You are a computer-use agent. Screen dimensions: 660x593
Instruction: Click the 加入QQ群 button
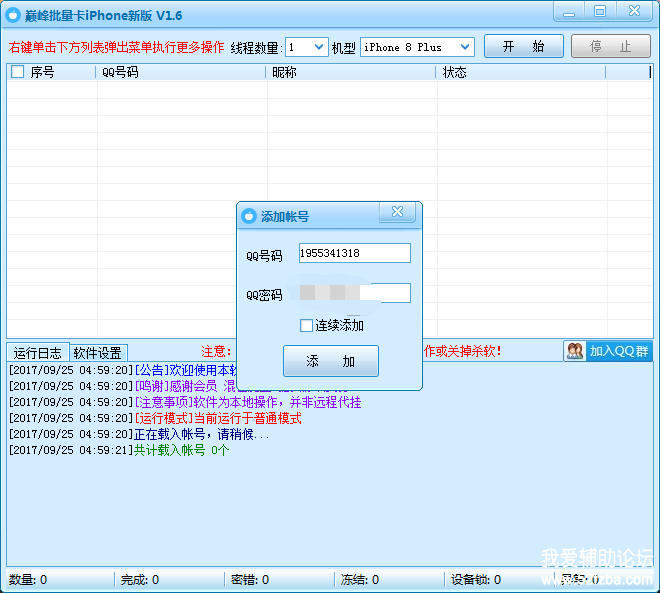608,351
